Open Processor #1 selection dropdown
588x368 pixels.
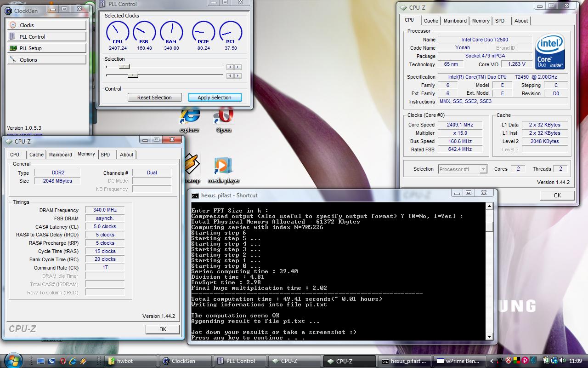462,169
